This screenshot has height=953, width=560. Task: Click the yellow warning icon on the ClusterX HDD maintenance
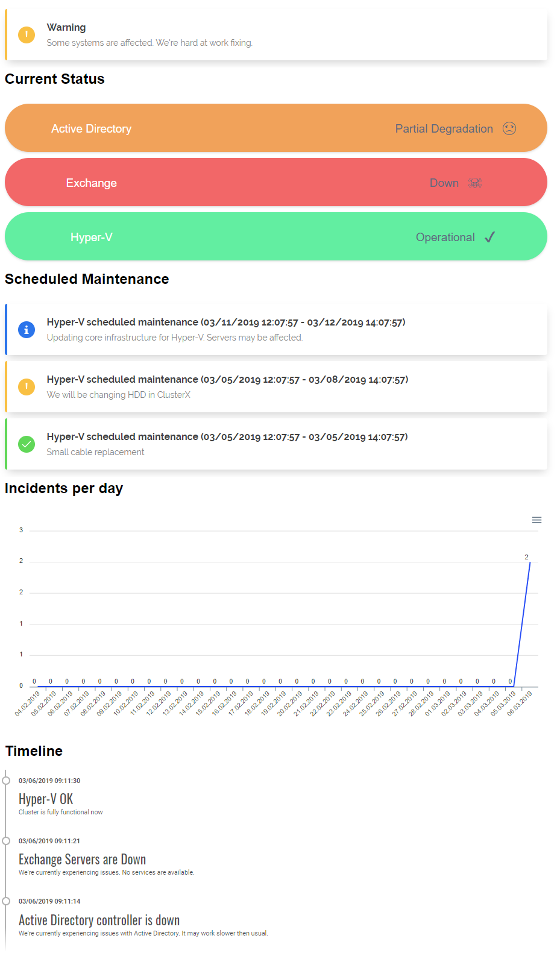coord(27,386)
